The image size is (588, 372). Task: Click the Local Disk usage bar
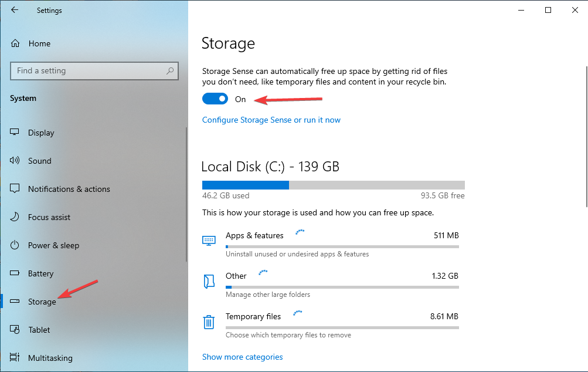(x=334, y=185)
